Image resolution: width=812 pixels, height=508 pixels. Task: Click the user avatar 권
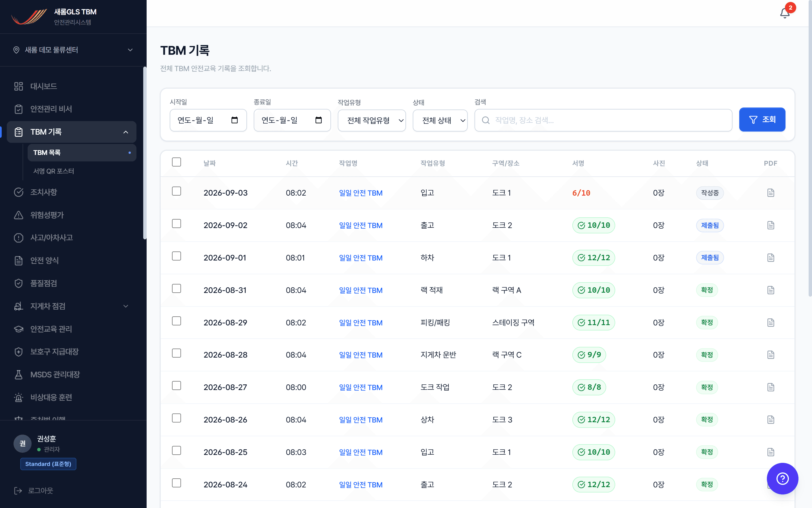click(x=23, y=443)
